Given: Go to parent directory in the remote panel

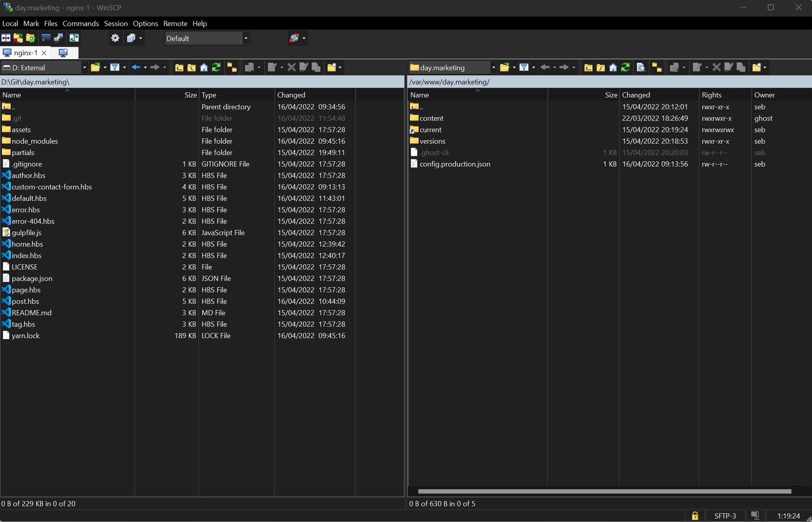Looking at the screenshot, I should coord(588,67).
